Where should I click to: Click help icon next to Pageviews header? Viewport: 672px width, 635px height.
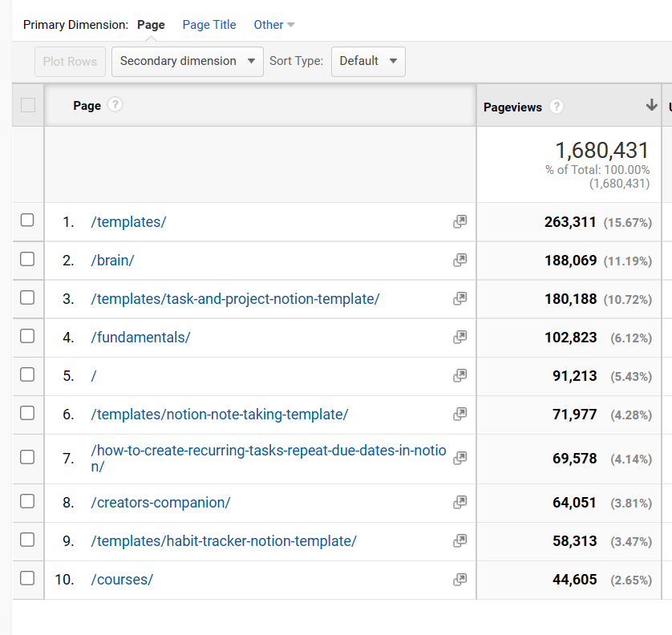(x=557, y=107)
